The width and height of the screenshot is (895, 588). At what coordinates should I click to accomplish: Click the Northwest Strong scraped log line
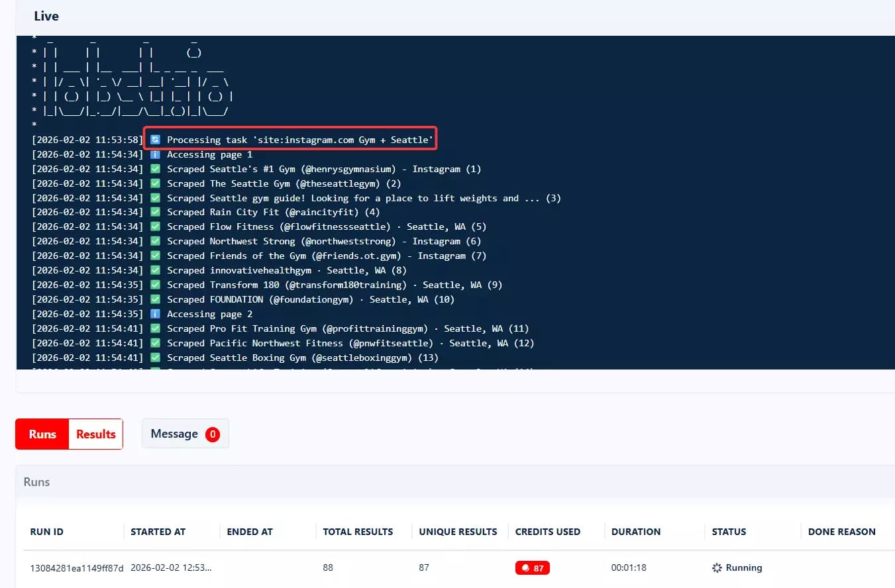323,242
